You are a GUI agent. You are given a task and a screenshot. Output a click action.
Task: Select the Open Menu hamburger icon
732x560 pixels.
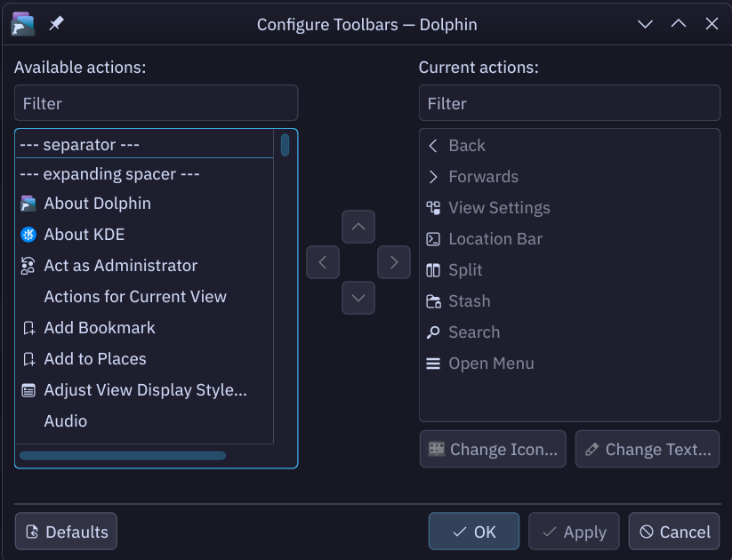(433, 364)
